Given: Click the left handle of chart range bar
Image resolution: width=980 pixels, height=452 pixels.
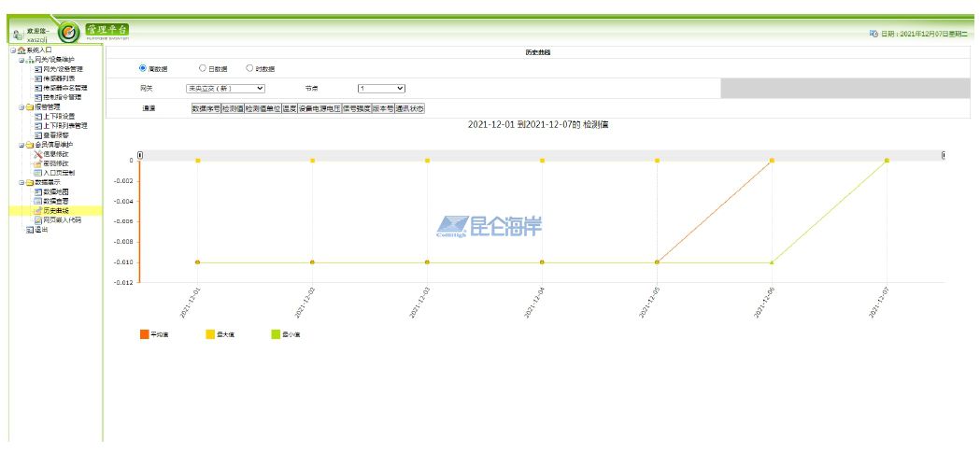Looking at the screenshot, I should tap(139, 155).
